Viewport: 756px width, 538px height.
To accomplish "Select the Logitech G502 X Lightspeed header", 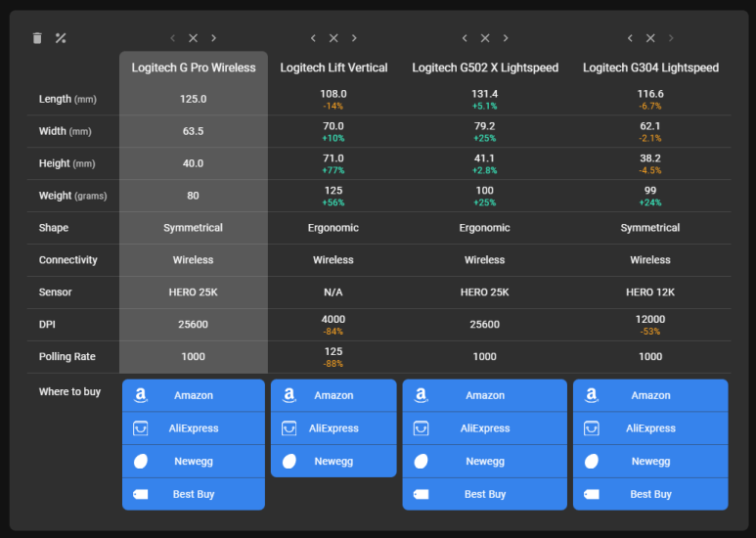I will coord(485,67).
